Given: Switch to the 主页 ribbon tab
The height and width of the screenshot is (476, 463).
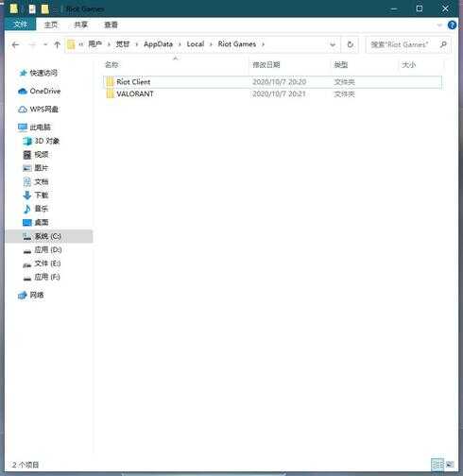Looking at the screenshot, I should pos(51,25).
